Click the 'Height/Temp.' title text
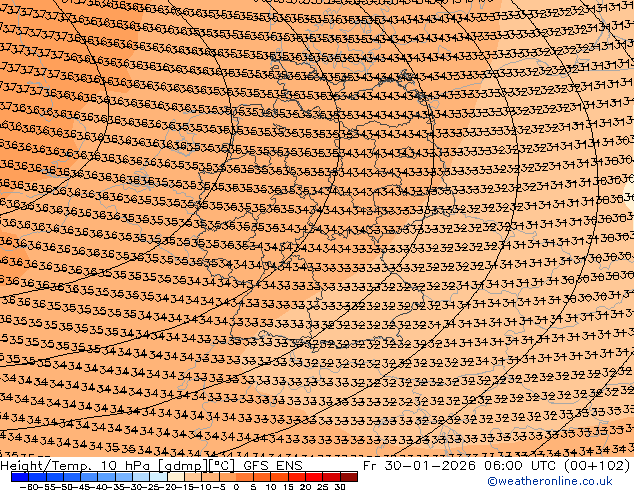634x490 pixels. [x=45, y=466]
